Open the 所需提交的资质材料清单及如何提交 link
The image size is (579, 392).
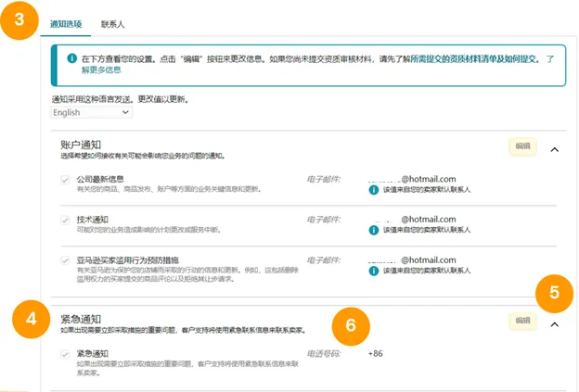(x=474, y=58)
